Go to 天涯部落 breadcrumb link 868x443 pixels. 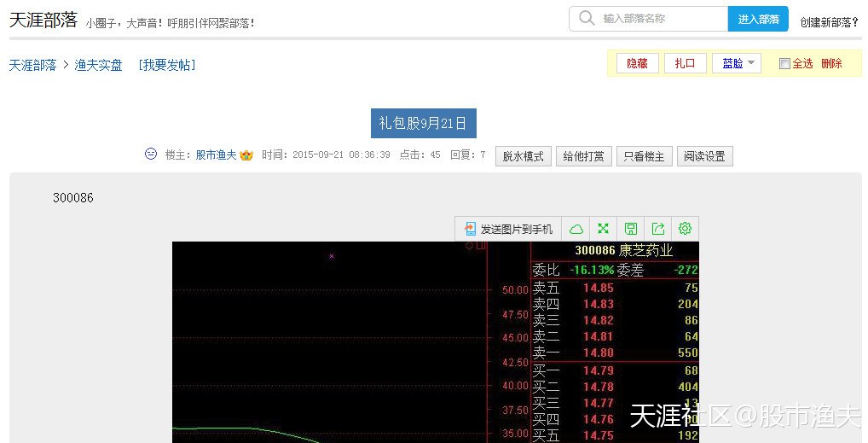[32, 65]
